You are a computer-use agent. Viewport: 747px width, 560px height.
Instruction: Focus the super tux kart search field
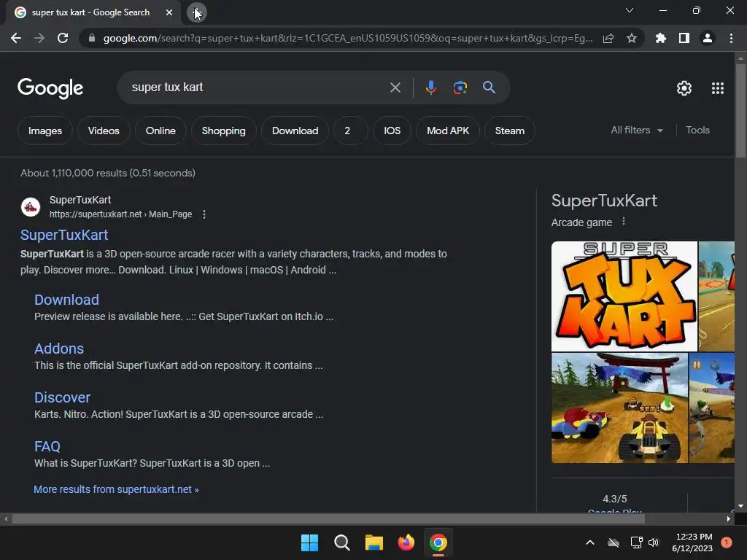258,87
